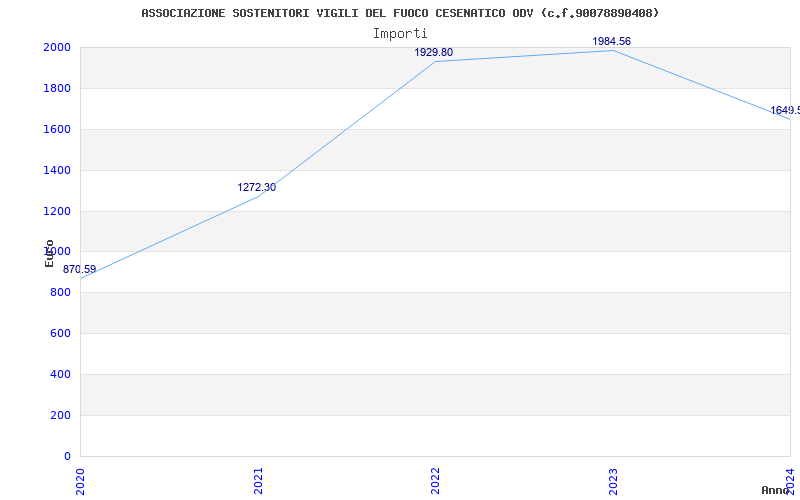The height and width of the screenshot is (500, 800).
Task: Select the 1600 y-axis tick label
Action: pyautogui.click(x=56, y=129)
